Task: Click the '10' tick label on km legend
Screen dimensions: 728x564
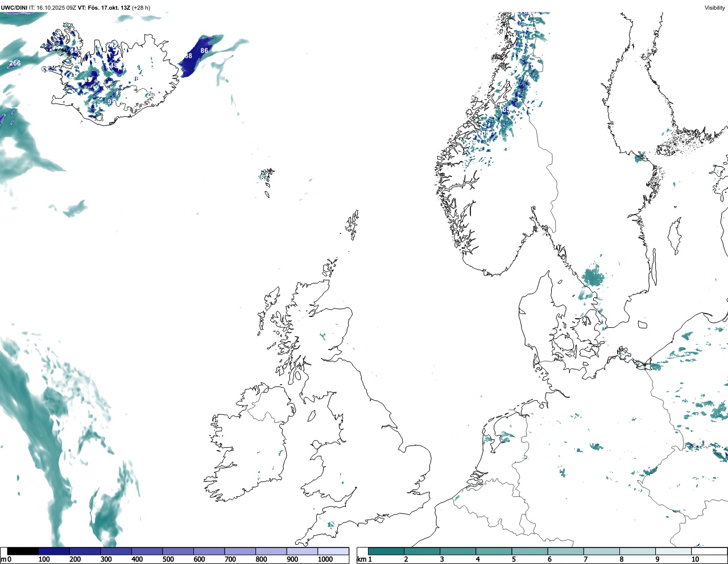Action: point(695,559)
